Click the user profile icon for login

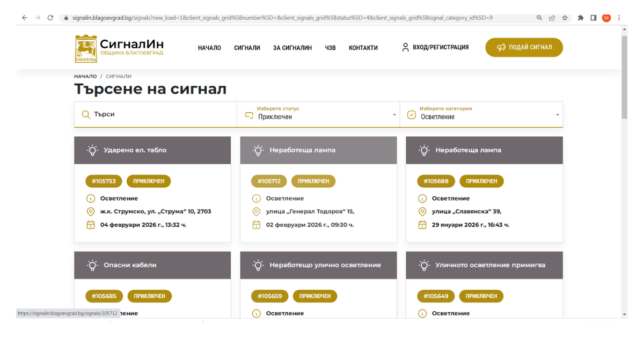405,47
